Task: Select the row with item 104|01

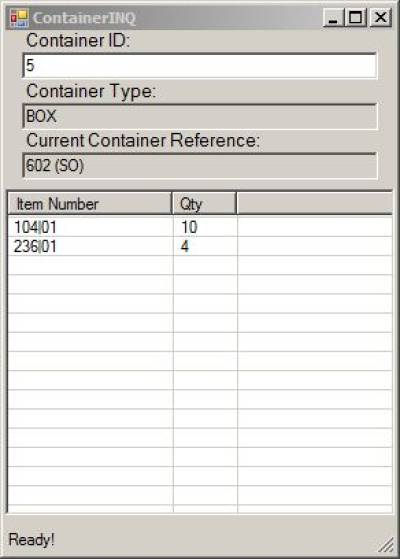Action: 200,227
